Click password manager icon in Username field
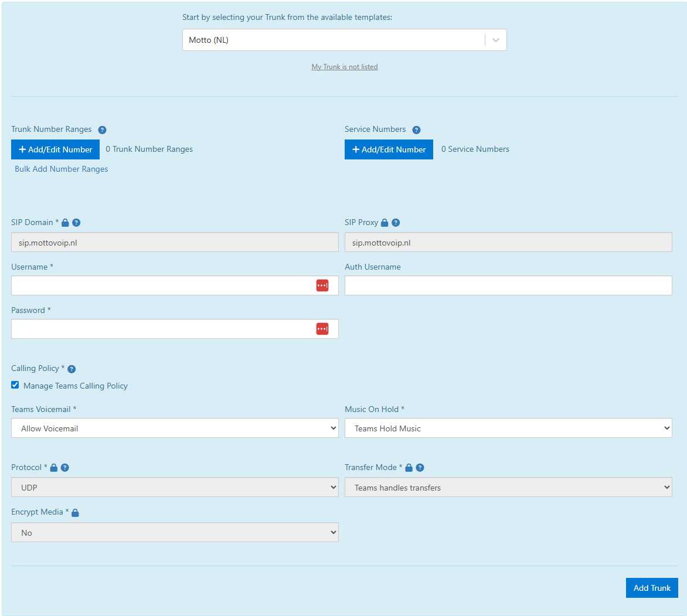 coord(322,285)
